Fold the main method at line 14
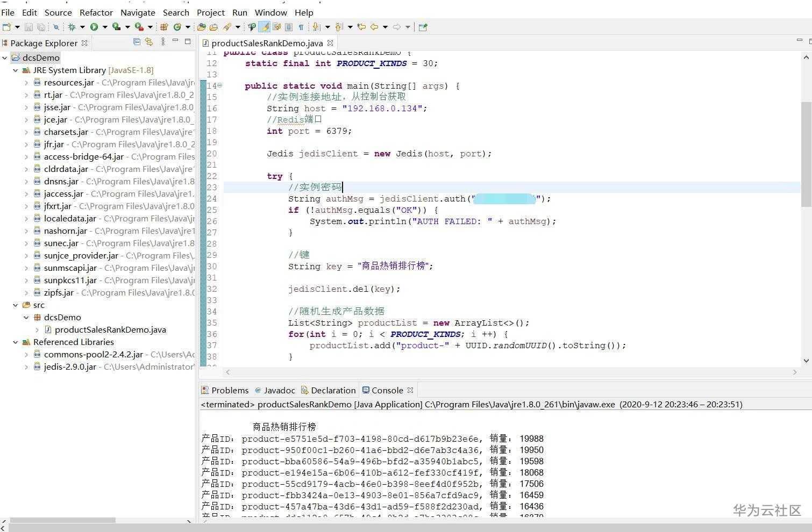Image resolution: width=812 pixels, height=532 pixels. point(219,85)
